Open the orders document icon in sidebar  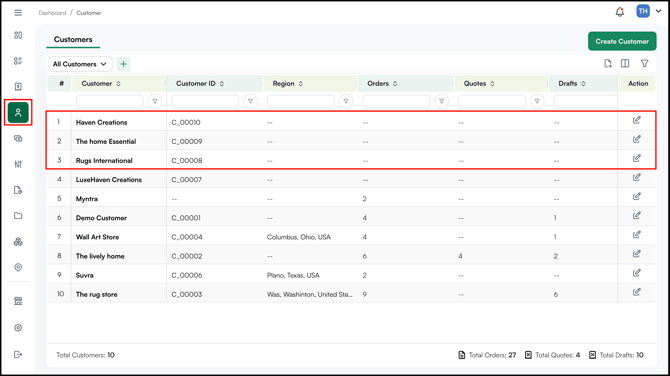(18, 87)
